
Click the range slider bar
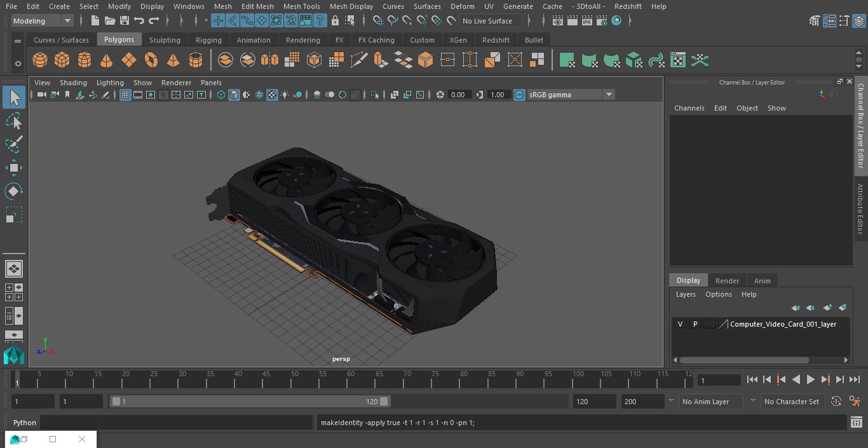pyautogui.click(x=250, y=402)
